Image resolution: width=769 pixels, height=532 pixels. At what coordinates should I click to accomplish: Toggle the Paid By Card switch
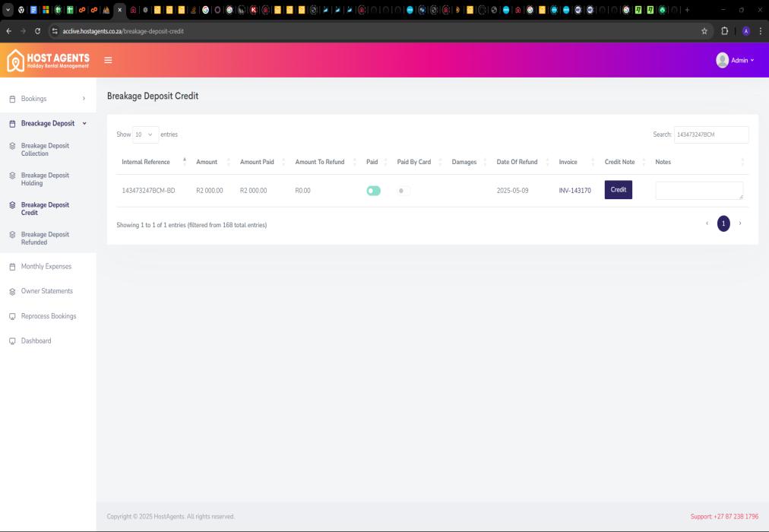pos(403,191)
